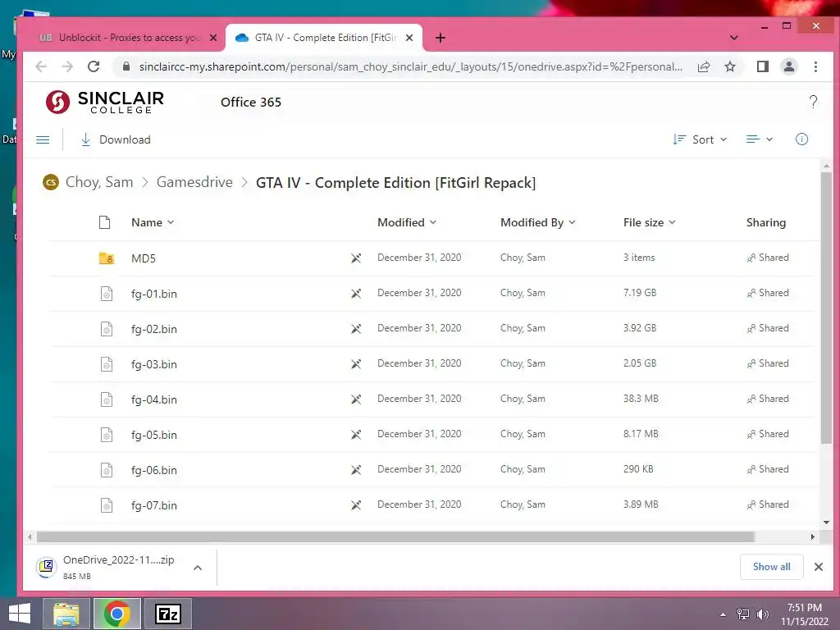
Task: Click the fg-05.bin file icon
Action: 107,435
